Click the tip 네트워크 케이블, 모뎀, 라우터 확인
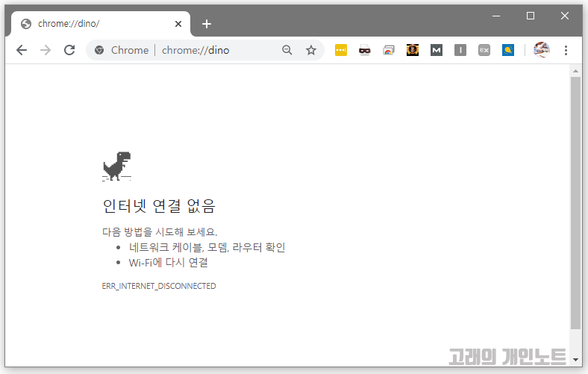The width and height of the screenshot is (588, 374). 207,247
